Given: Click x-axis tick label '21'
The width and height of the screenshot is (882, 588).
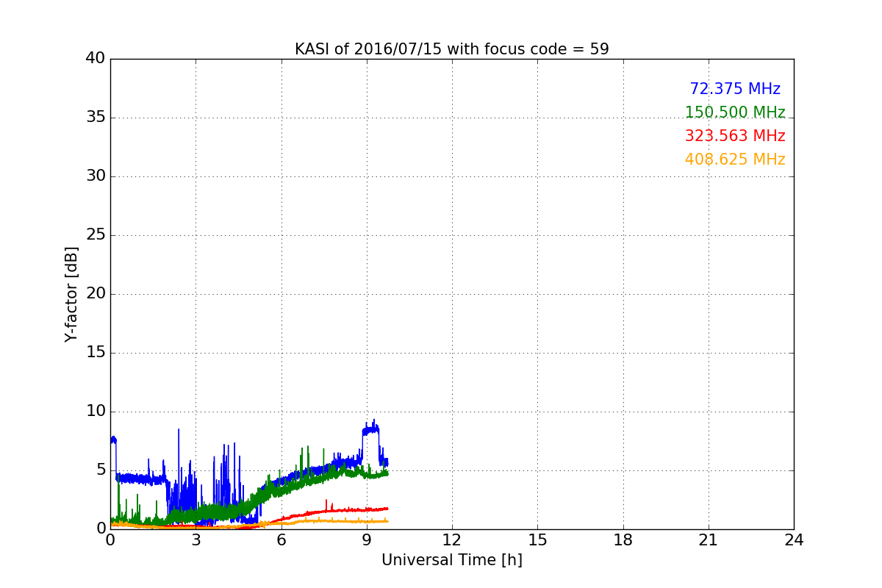Looking at the screenshot, I should (x=709, y=540).
